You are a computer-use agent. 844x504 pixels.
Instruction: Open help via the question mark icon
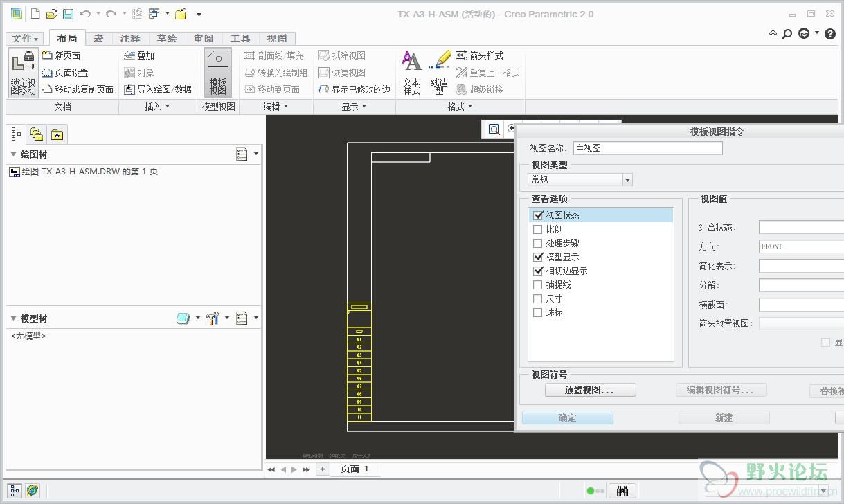click(829, 33)
